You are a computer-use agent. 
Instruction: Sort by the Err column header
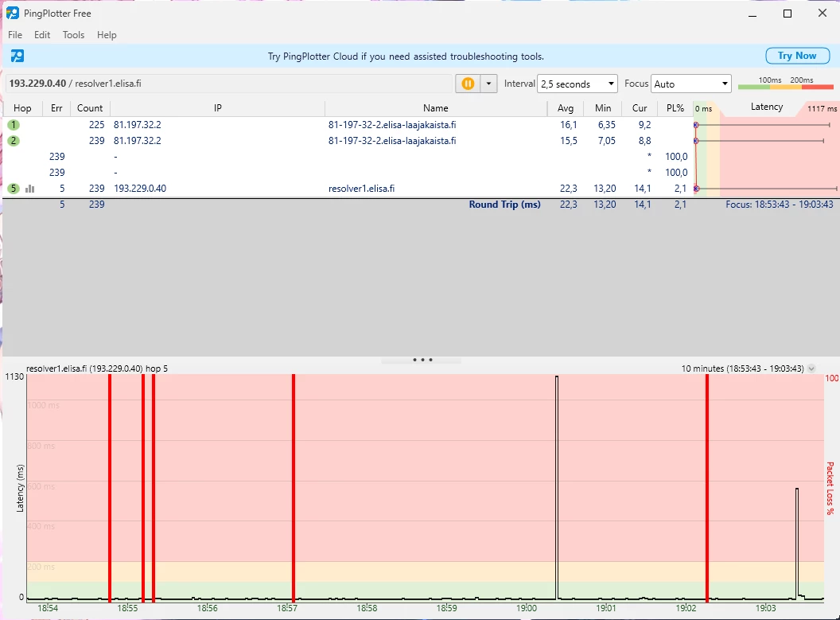[x=56, y=108]
